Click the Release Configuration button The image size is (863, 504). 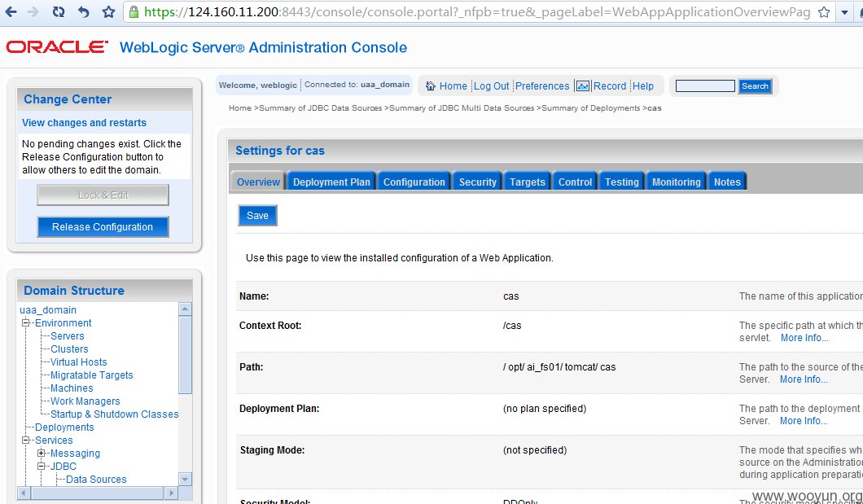(x=103, y=226)
